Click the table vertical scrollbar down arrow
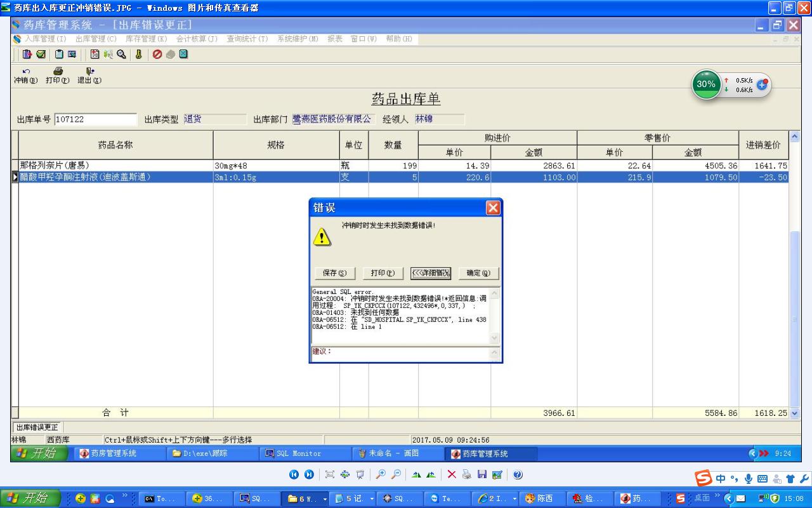The width and height of the screenshot is (812, 508). click(x=794, y=413)
